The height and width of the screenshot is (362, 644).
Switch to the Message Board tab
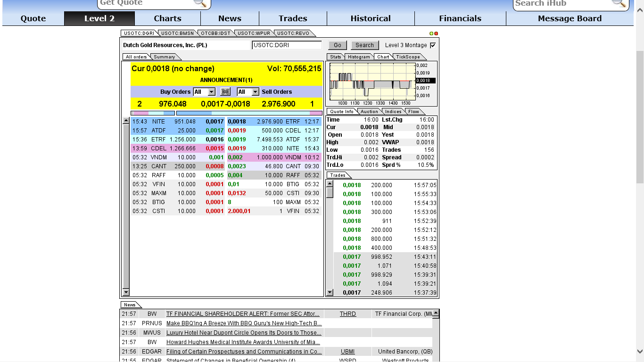click(570, 18)
